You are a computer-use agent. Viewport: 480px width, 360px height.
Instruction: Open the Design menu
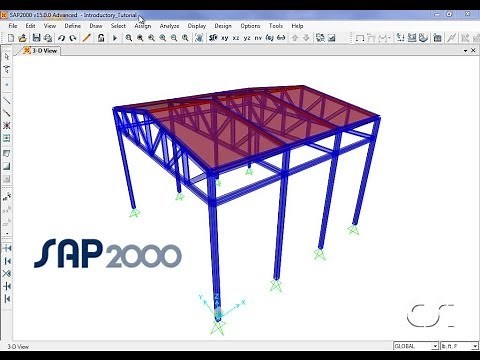click(x=223, y=26)
